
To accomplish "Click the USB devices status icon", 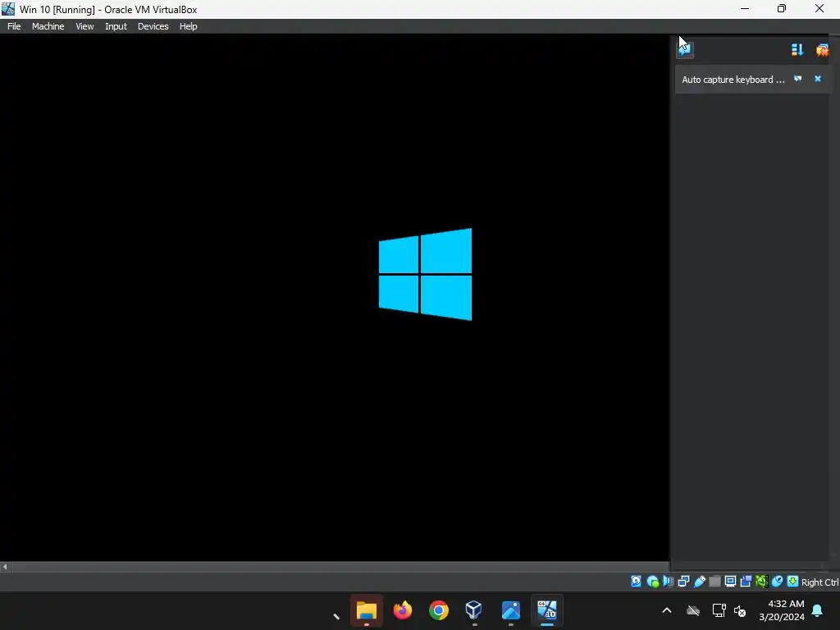I will pos(699,582).
